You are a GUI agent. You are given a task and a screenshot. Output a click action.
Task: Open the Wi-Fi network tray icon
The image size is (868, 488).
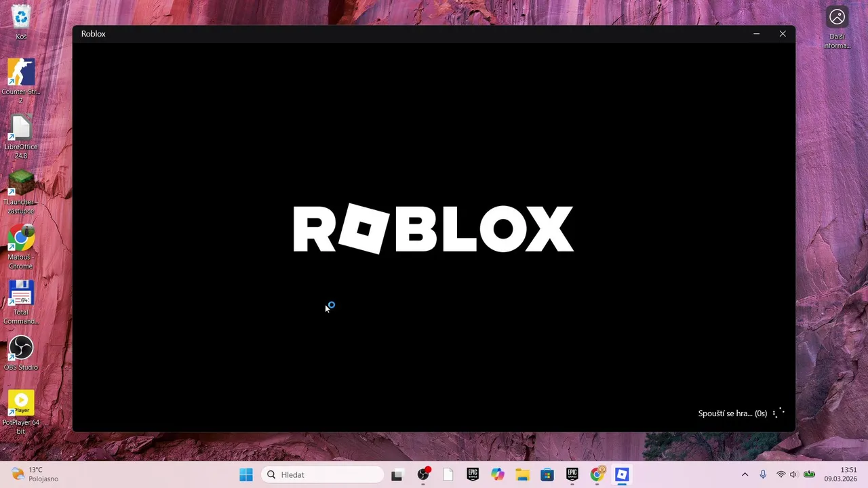tap(781, 474)
